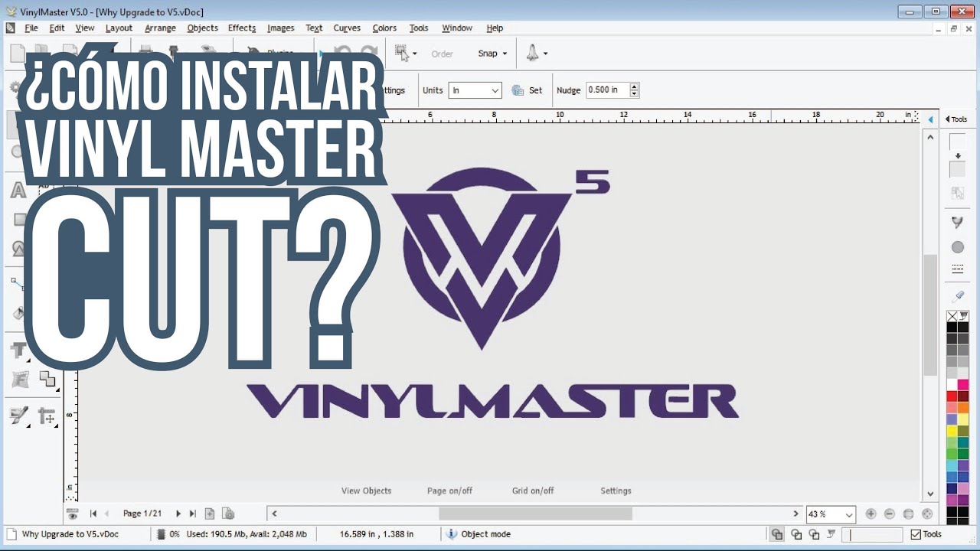
Task: Select the funnel-shaped fill tool icon
Action: (x=958, y=222)
